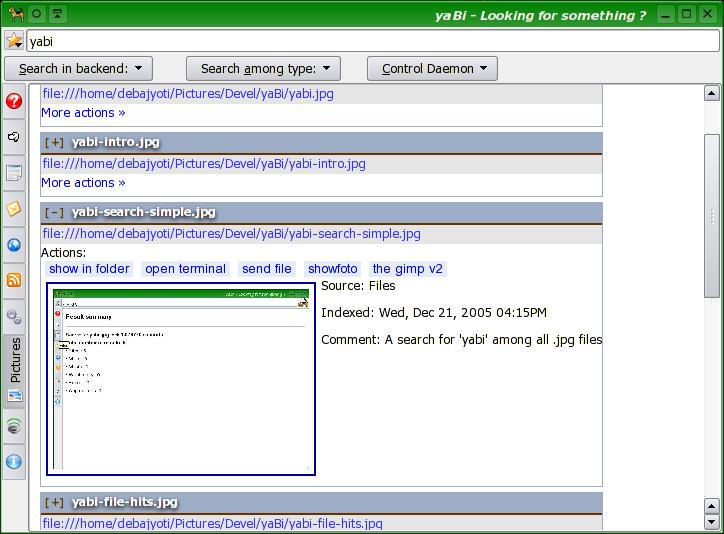Viewport: 724px width, 534px height.
Task: Select the documents sidebar icon
Action: click(14, 173)
